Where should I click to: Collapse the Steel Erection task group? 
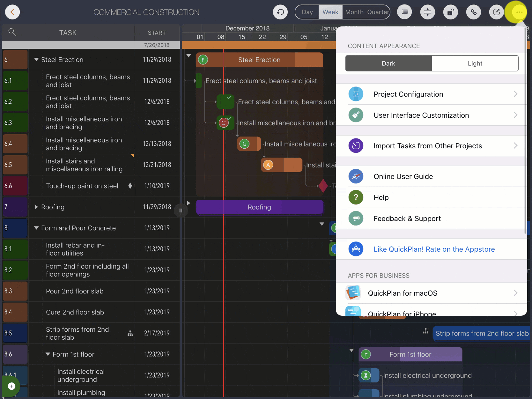tap(36, 60)
